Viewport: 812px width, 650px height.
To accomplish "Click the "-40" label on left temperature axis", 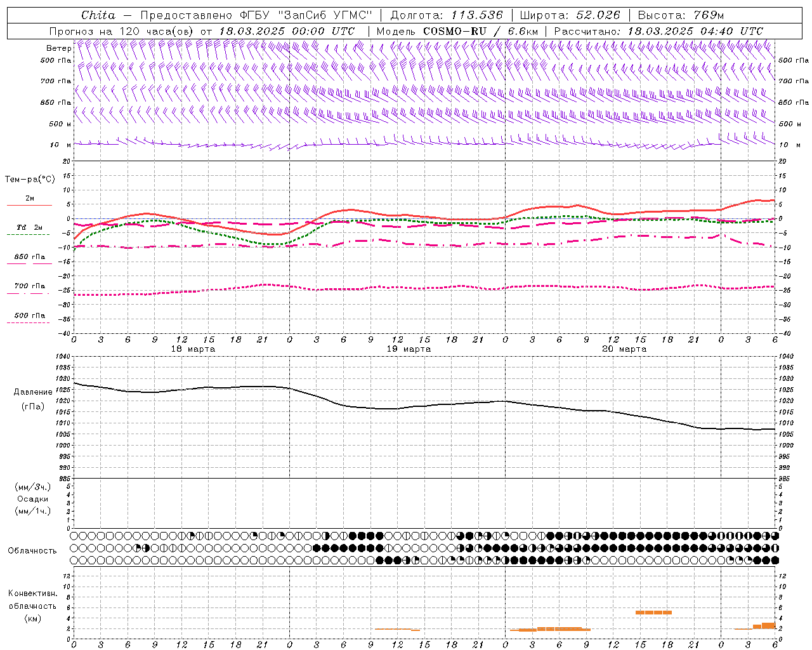I will [63, 333].
